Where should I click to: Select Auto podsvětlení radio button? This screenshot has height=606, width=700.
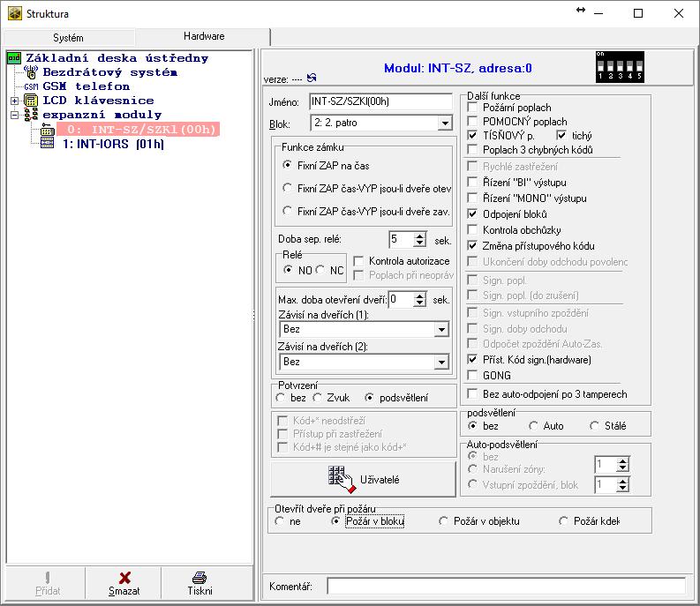coord(533,426)
